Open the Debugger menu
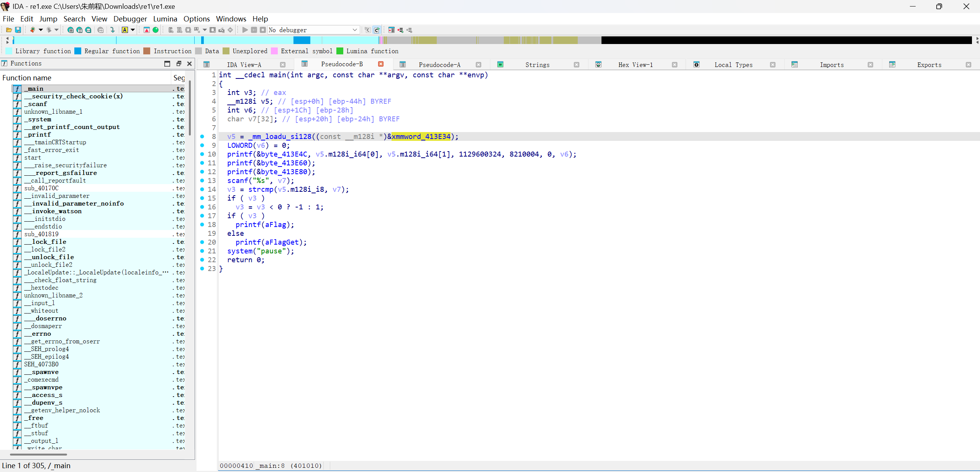Screen dimensions: 980x472 [x=130, y=19]
